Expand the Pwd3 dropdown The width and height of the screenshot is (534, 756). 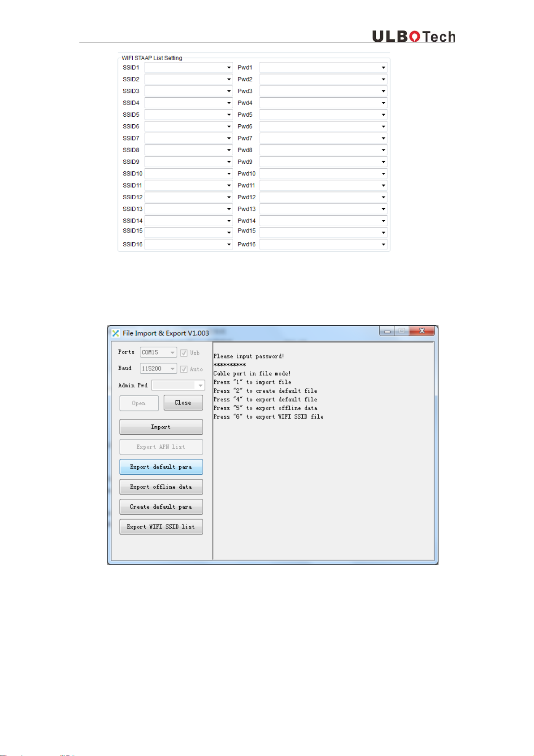[x=383, y=91]
